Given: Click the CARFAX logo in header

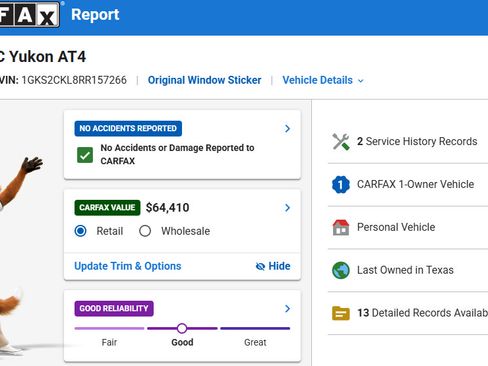Looking at the screenshot, I should [x=30, y=14].
